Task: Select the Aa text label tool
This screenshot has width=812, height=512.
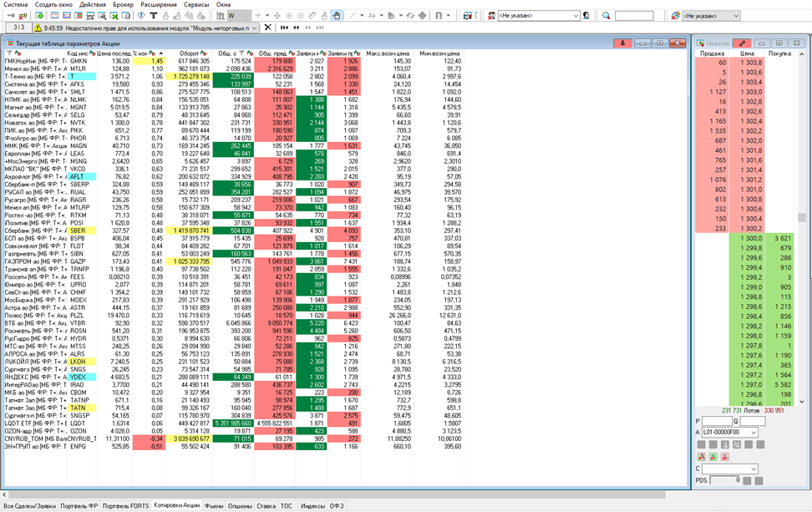Action: (x=372, y=16)
